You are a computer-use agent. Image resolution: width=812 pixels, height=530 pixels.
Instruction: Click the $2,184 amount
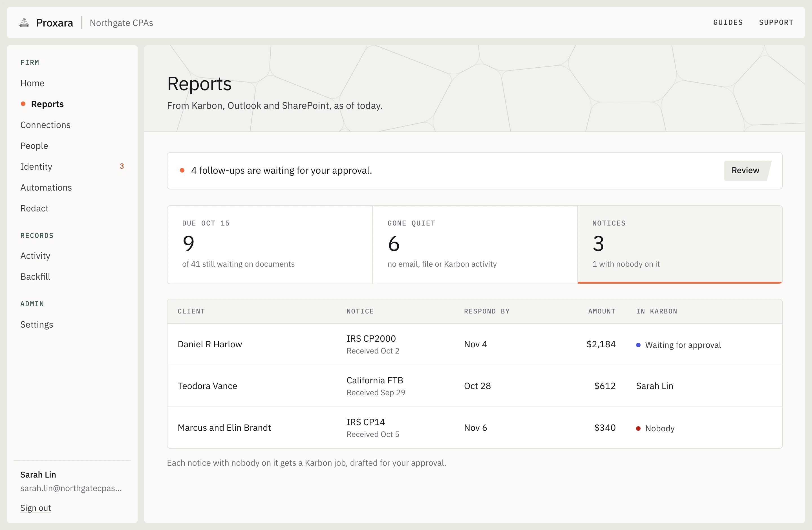pos(601,344)
